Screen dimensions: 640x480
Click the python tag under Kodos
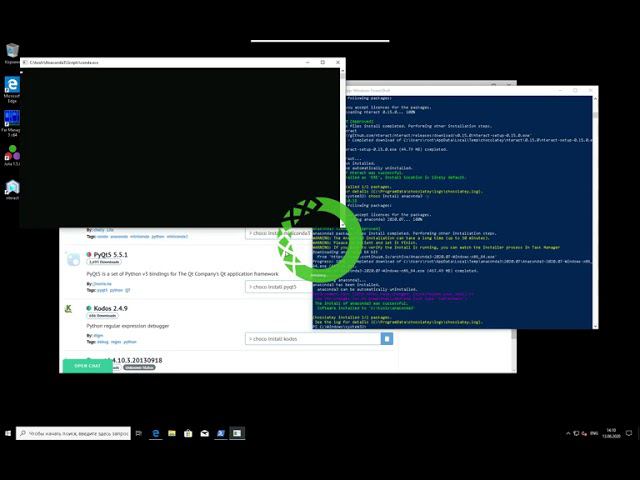[130, 342]
